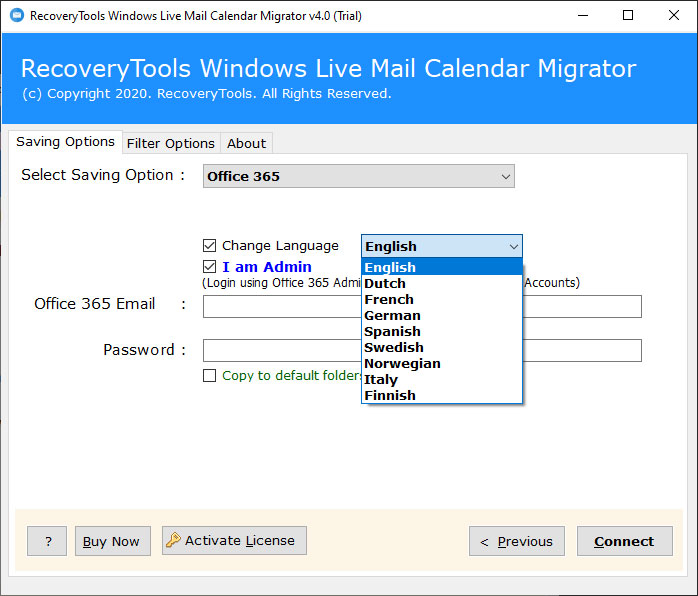Click the Connect button
This screenshot has width=698, height=596.
pyautogui.click(x=625, y=541)
